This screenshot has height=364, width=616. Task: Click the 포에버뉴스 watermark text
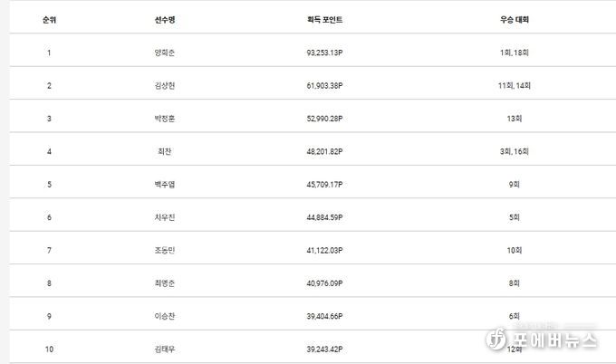554,340
